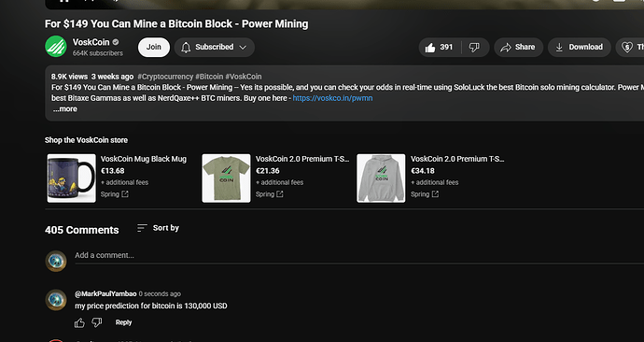
Task: Like MarkPaulYambao's comment
Action: tap(79, 322)
